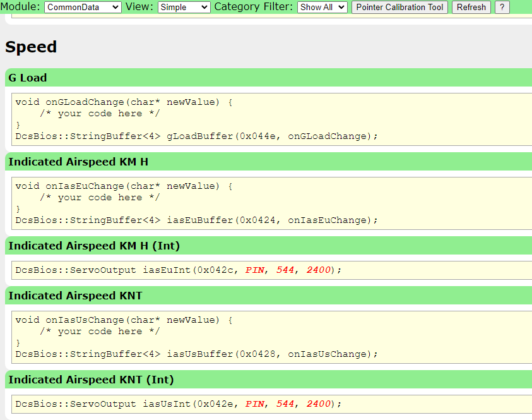Viewport: 532px width, 420px height.
Task: Click the Module: label
Action: click(x=20, y=7)
